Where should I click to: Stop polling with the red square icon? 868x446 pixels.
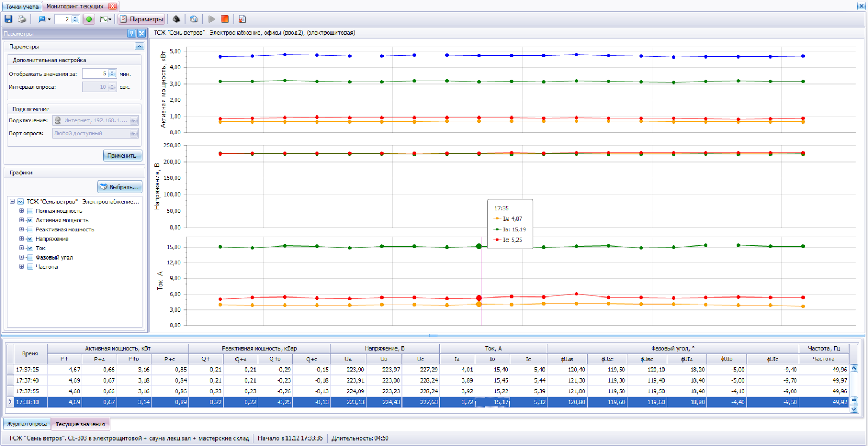tap(225, 19)
